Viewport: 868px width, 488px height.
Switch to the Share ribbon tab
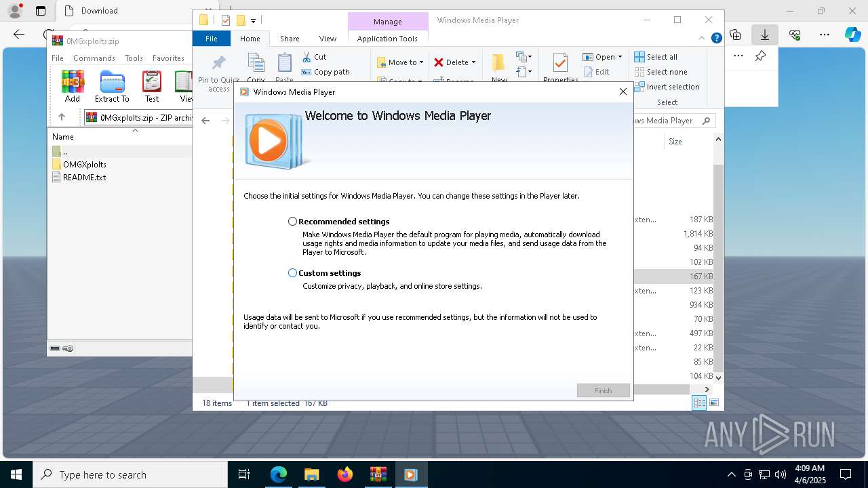click(x=290, y=39)
